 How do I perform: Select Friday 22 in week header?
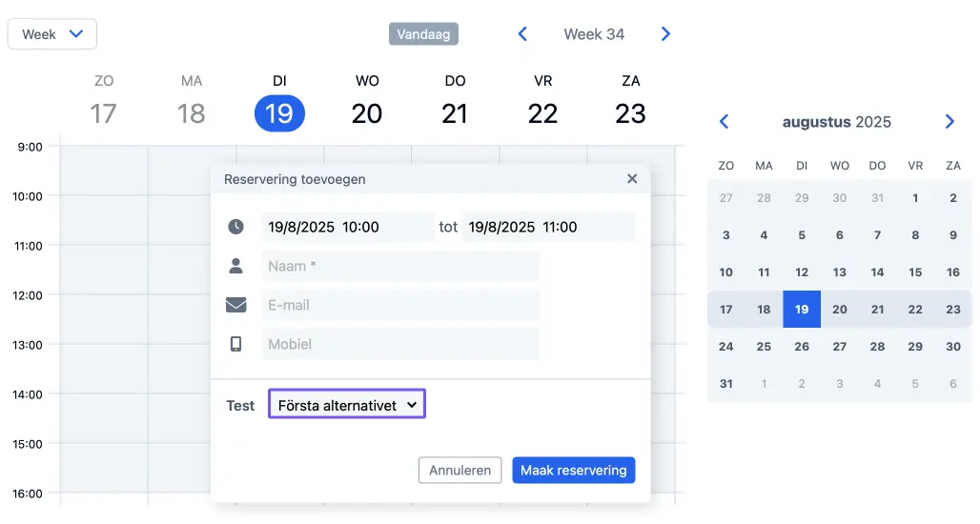(x=542, y=113)
